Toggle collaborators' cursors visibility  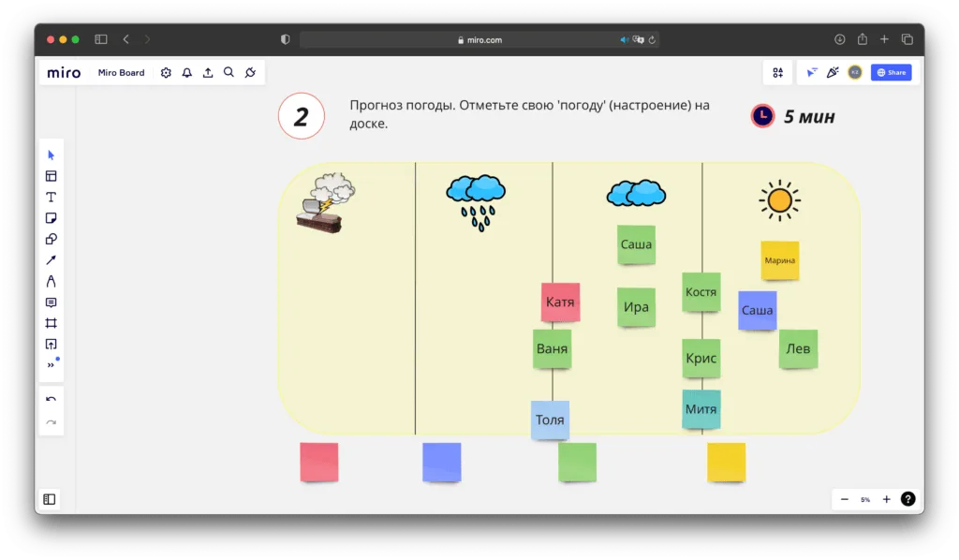pyautogui.click(x=811, y=73)
